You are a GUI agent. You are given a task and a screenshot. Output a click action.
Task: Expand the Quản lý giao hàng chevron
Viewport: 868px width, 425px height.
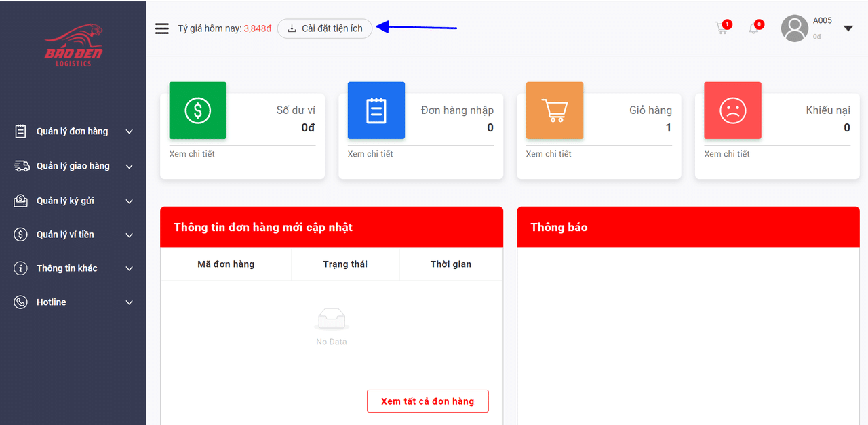coord(130,167)
